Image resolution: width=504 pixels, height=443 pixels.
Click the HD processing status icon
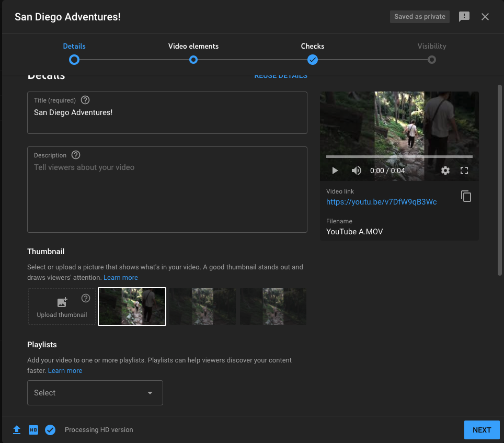(33, 430)
